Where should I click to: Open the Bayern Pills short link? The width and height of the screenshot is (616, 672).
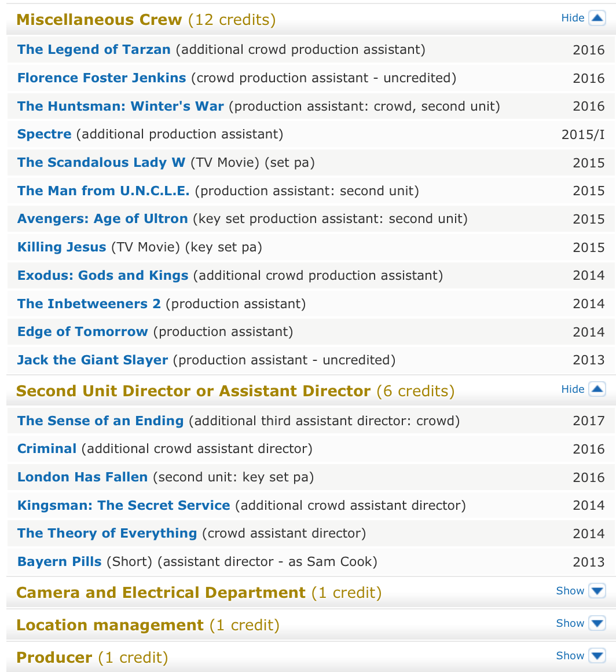[x=59, y=561]
